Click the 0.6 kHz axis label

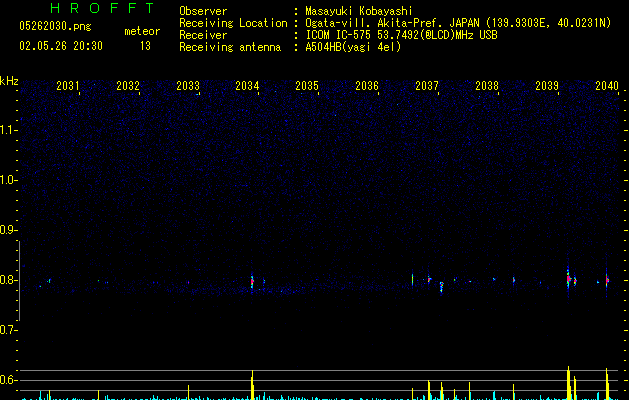tap(7, 380)
